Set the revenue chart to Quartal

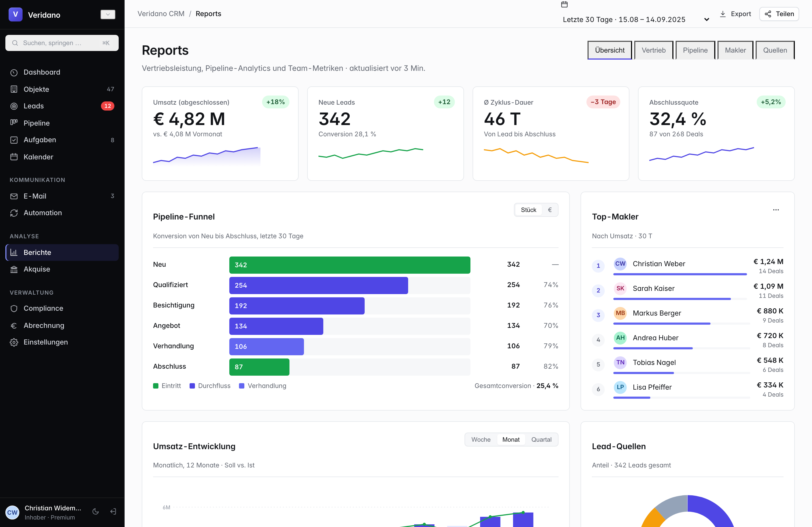[x=541, y=440]
